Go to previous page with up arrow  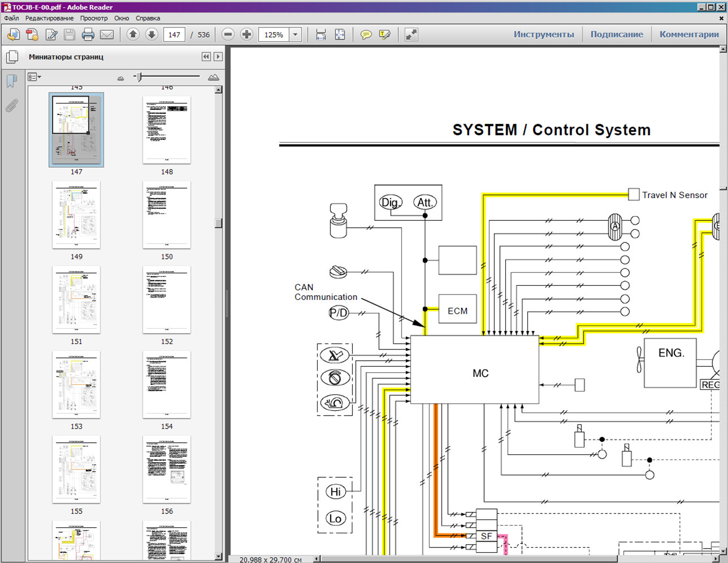coord(133,35)
